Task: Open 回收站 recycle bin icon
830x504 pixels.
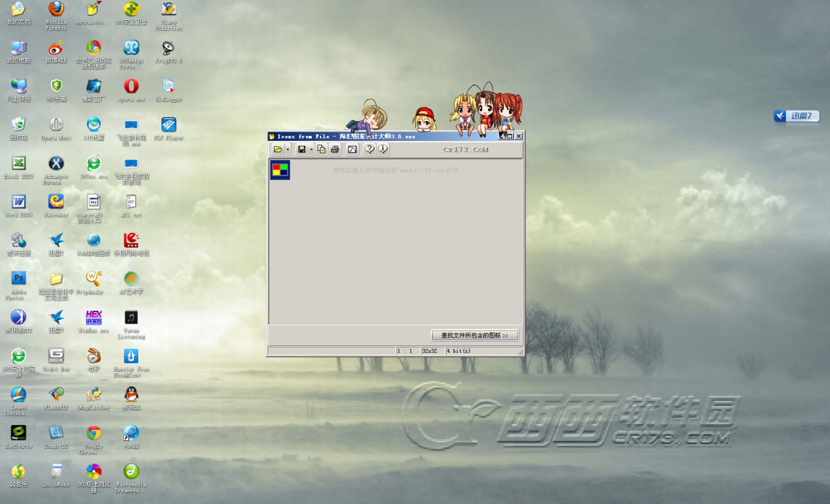Action: [19, 128]
